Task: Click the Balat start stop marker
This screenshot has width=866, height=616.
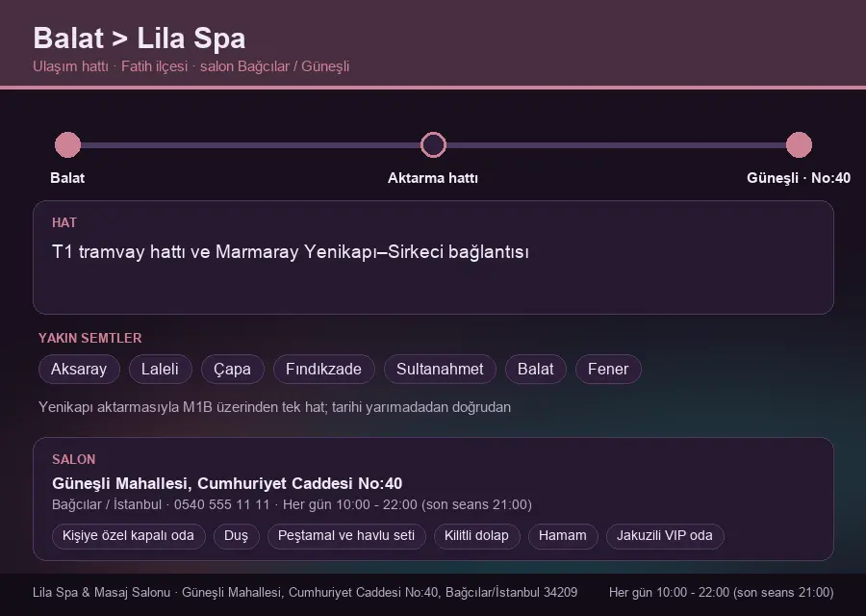Action: (x=68, y=144)
